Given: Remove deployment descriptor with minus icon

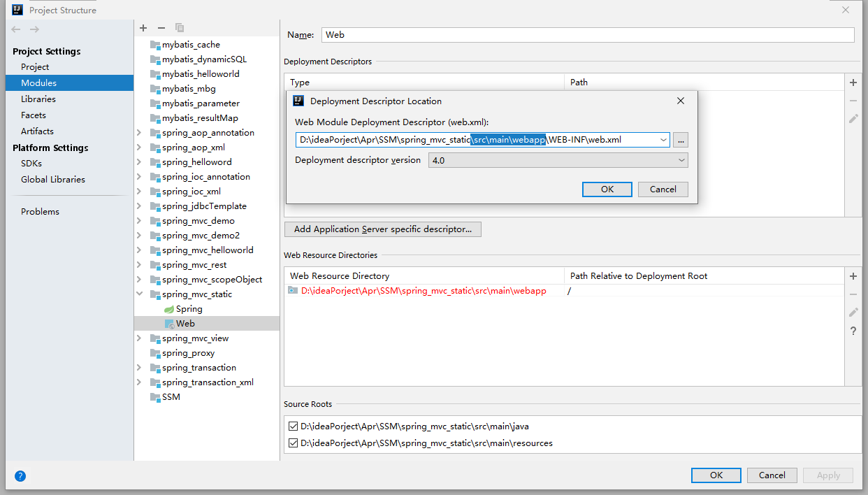Looking at the screenshot, I should 853,101.
